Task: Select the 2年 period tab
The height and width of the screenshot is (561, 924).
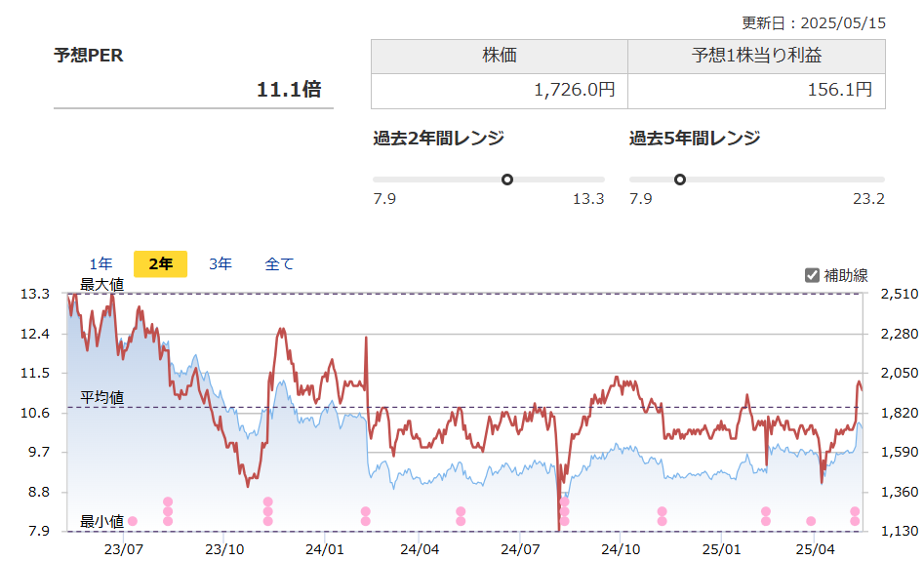Action: [x=160, y=263]
